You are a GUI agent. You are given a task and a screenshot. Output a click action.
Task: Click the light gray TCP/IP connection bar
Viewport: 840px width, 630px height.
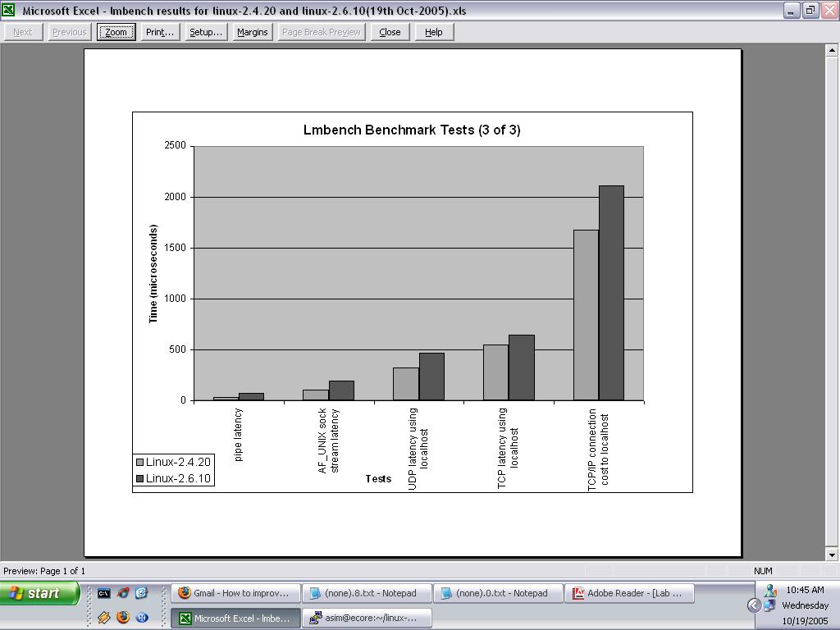click(586, 315)
